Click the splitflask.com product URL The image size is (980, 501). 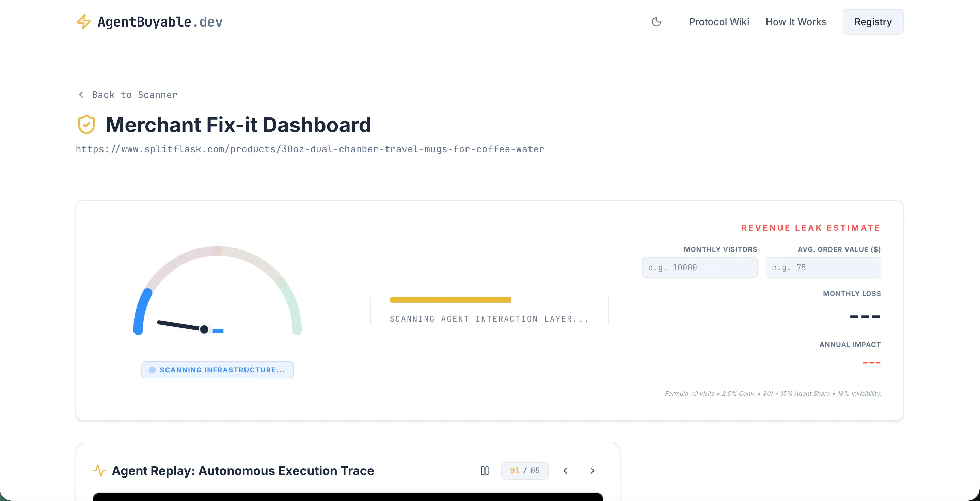click(x=310, y=149)
